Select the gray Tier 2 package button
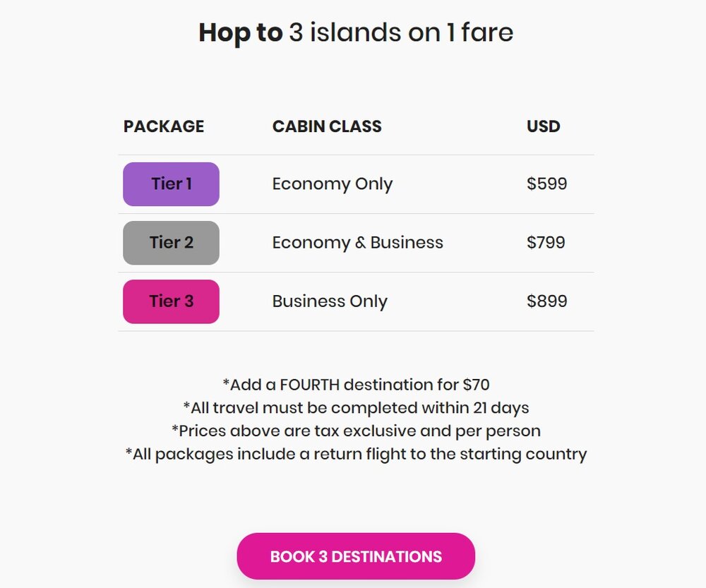This screenshot has width=706, height=588. 171,243
